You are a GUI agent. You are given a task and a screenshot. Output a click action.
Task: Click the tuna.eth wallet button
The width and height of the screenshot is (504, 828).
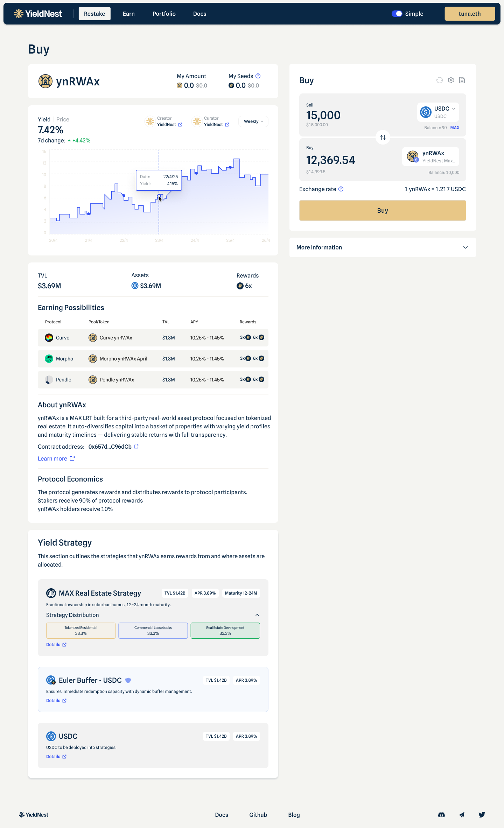click(470, 14)
